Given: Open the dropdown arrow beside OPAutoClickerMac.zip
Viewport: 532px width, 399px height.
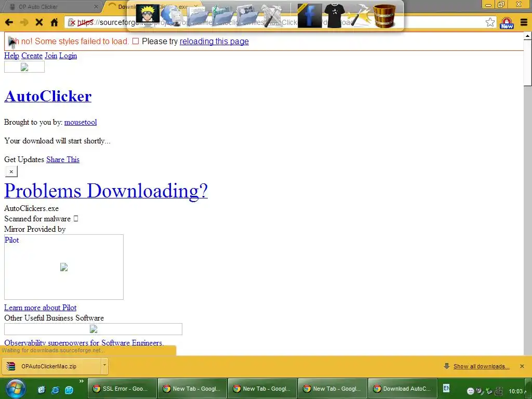Looking at the screenshot, I should [104, 366].
